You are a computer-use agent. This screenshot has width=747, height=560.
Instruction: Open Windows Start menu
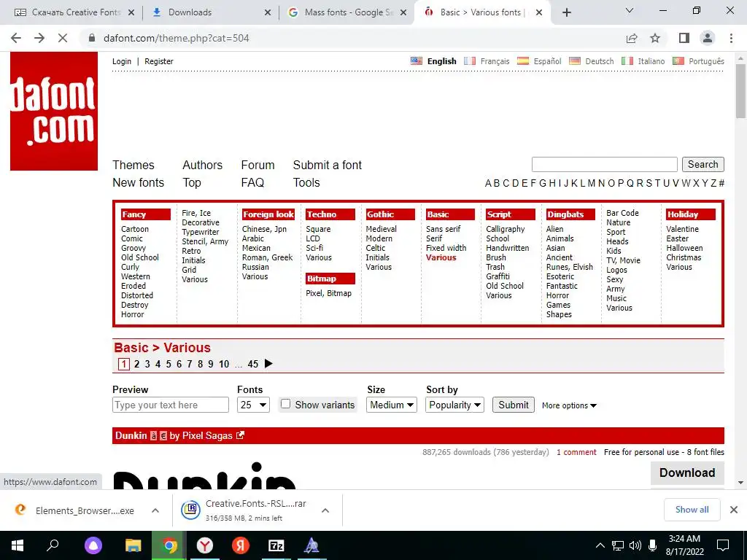click(x=18, y=545)
